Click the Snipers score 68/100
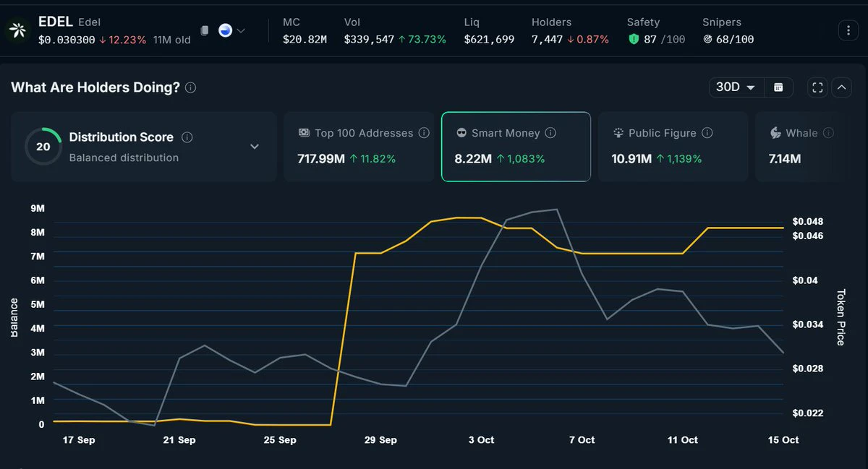 tap(735, 40)
